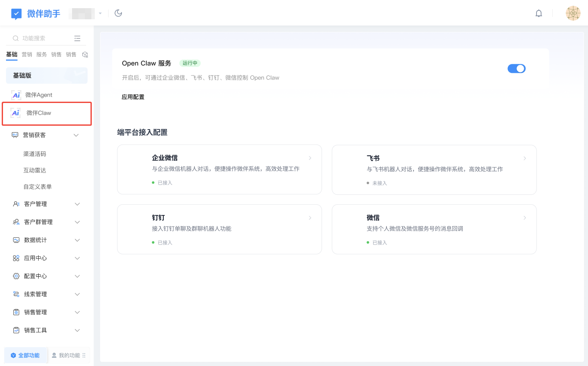Open the account dropdown arrow in header
The image size is (588, 366).
tap(100, 13)
